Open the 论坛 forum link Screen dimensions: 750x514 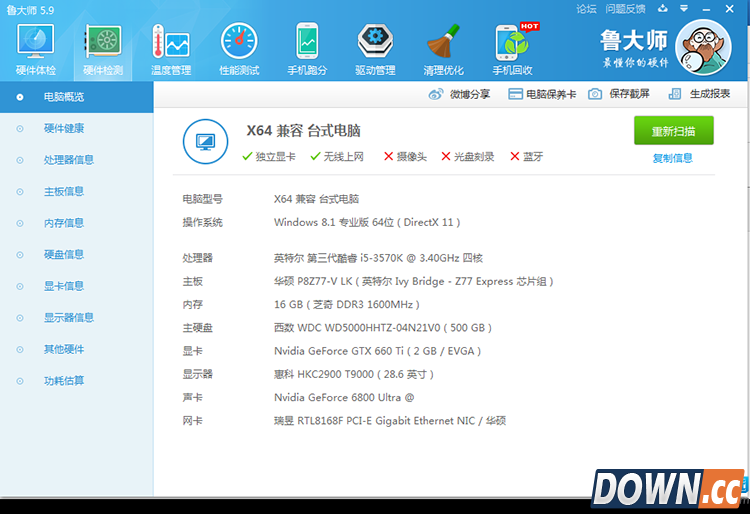pyautogui.click(x=586, y=9)
